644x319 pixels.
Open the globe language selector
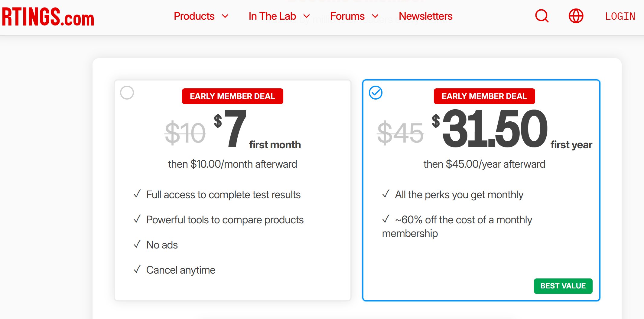coord(576,16)
